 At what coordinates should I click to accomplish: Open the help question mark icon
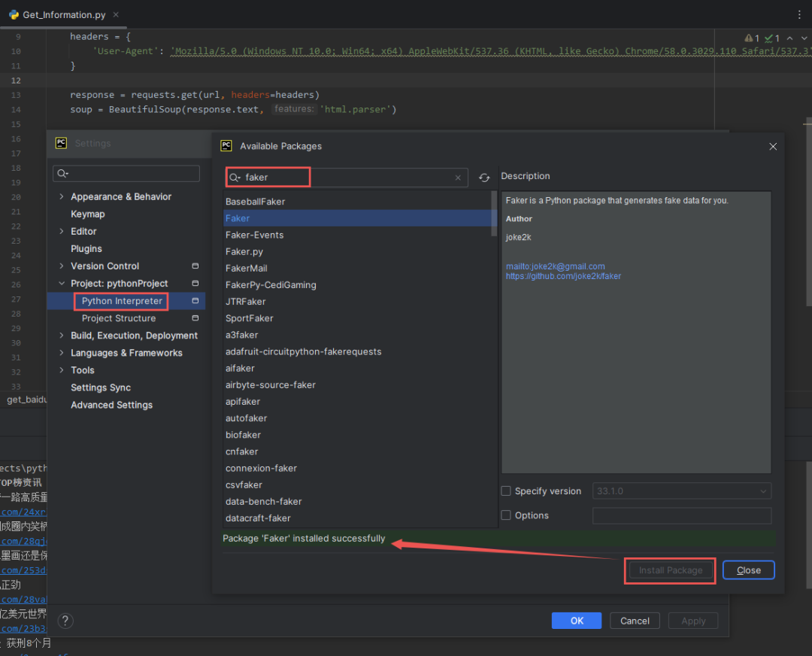click(65, 621)
